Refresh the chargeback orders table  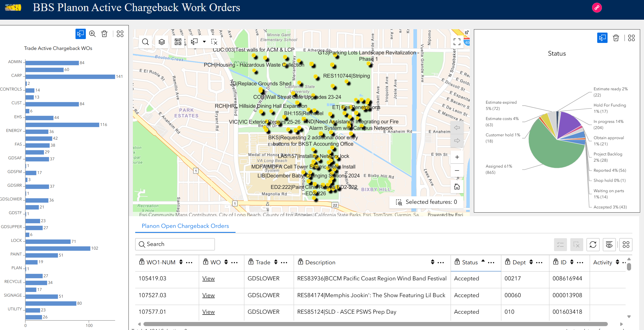[x=593, y=245]
